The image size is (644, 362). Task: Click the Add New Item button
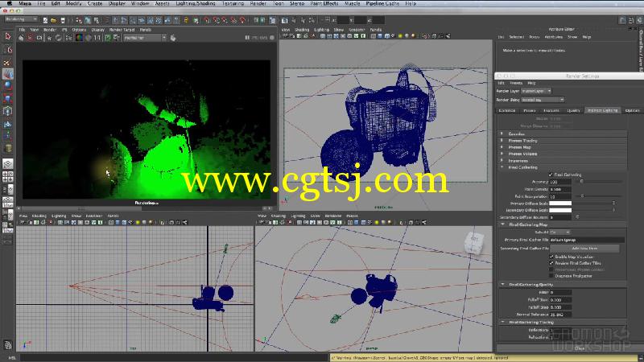click(584, 249)
